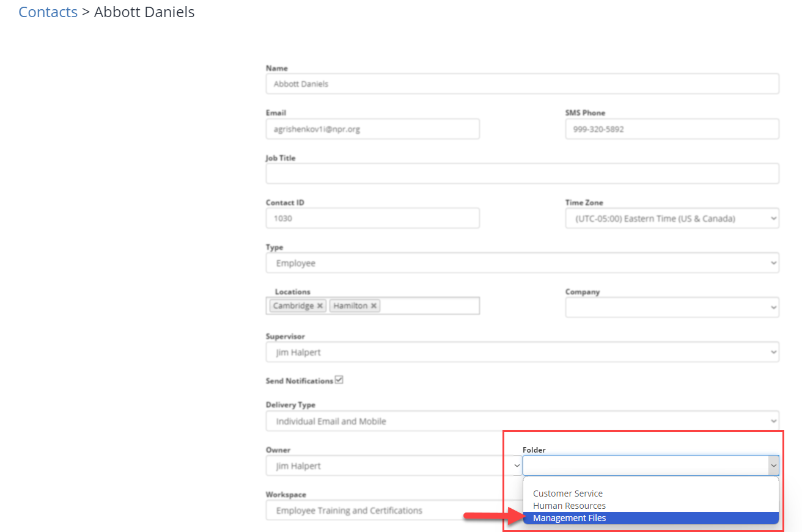Choose Management Files folder option

click(x=650, y=518)
